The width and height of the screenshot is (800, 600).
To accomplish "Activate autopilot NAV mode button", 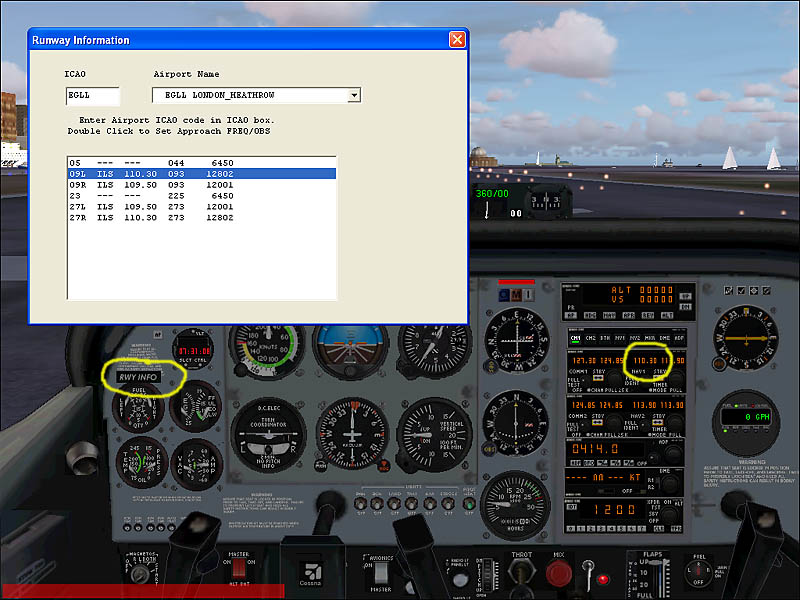I will point(609,316).
